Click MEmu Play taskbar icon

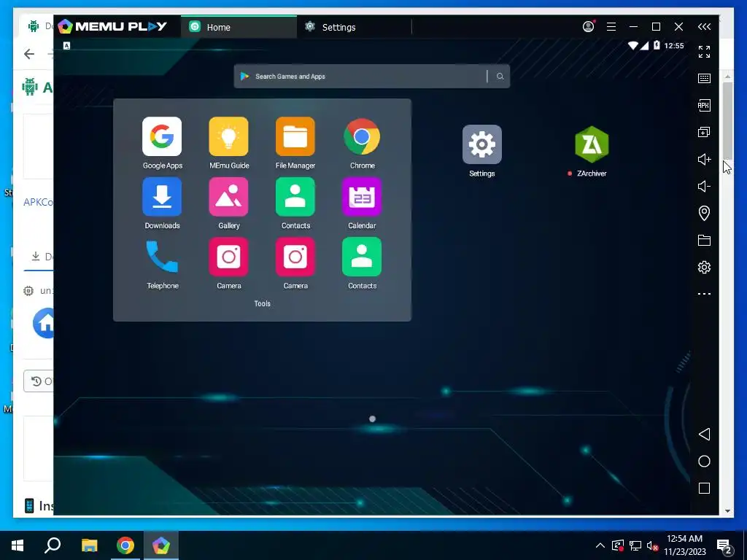pyautogui.click(x=161, y=545)
